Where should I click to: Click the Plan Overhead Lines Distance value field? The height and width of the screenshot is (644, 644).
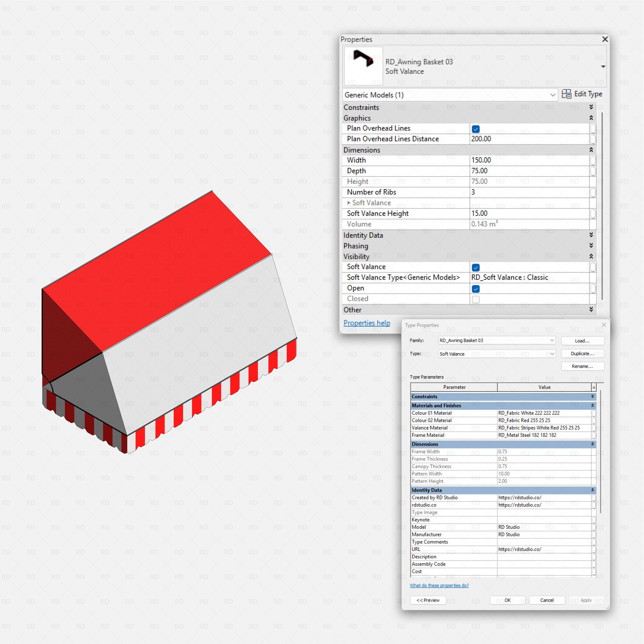[x=529, y=139]
